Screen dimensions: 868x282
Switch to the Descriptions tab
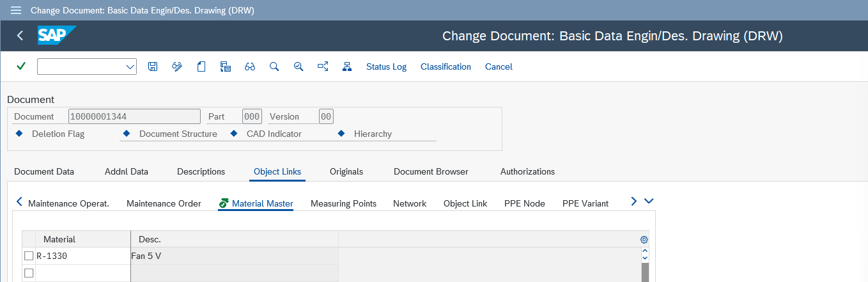coord(201,171)
